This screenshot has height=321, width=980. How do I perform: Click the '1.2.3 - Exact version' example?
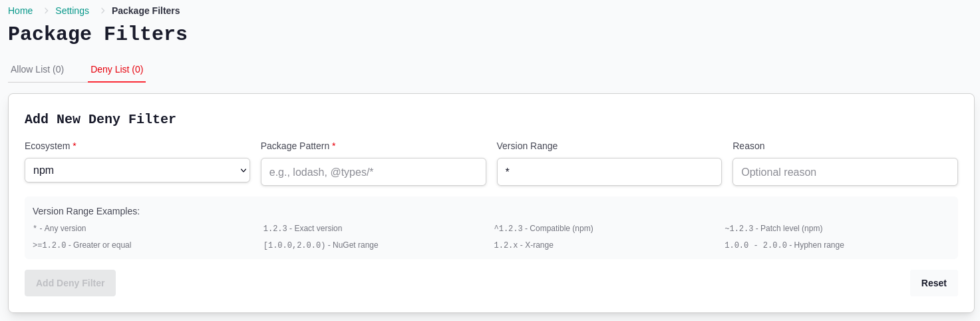[x=303, y=228]
